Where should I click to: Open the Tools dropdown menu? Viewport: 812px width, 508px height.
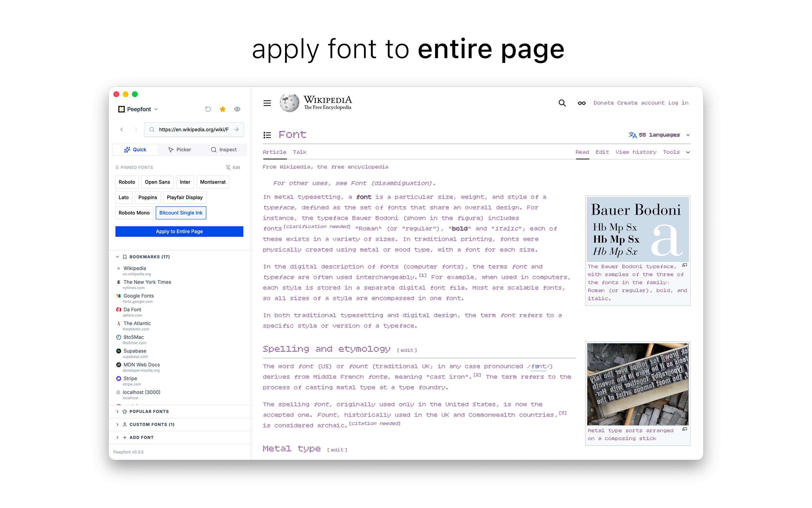click(676, 152)
